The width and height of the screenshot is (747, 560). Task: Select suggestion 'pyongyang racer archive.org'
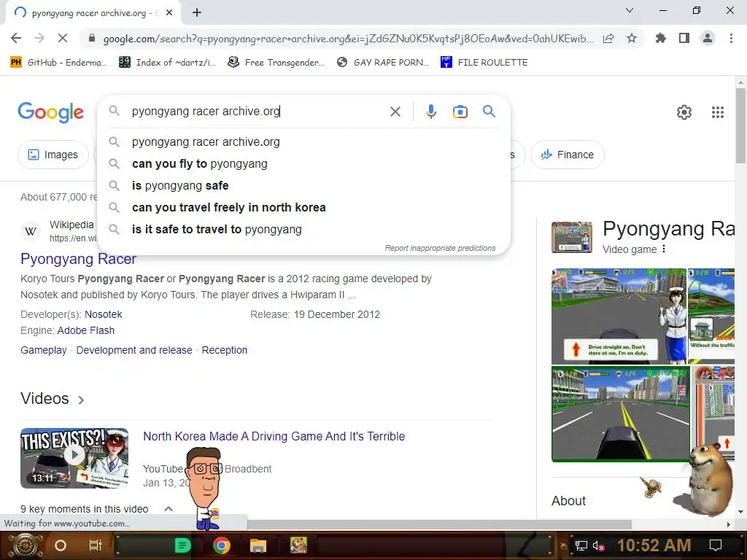coord(303,142)
